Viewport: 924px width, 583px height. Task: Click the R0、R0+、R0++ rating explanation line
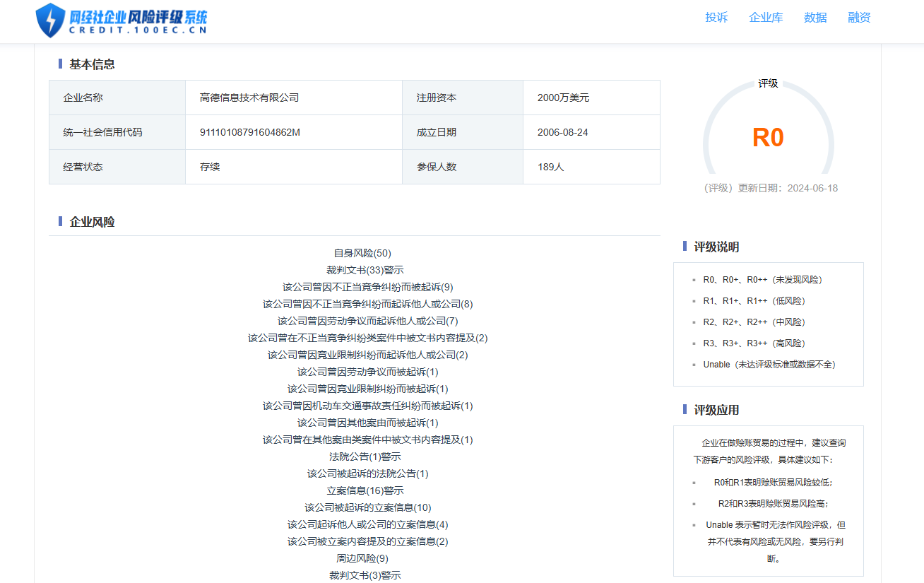(x=763, y=280)
